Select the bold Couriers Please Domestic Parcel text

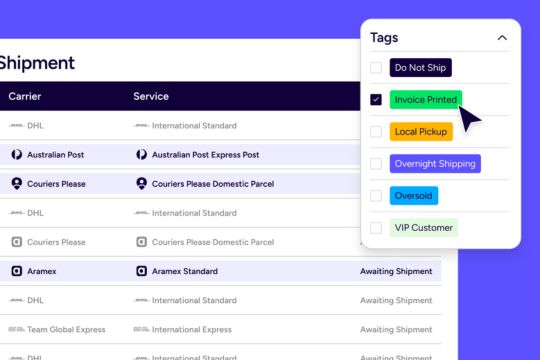[x=213, y=184]
